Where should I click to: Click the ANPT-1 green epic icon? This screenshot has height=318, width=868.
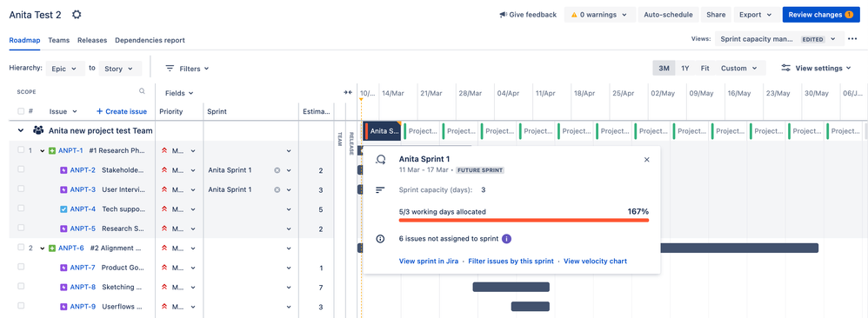[52, 150]
